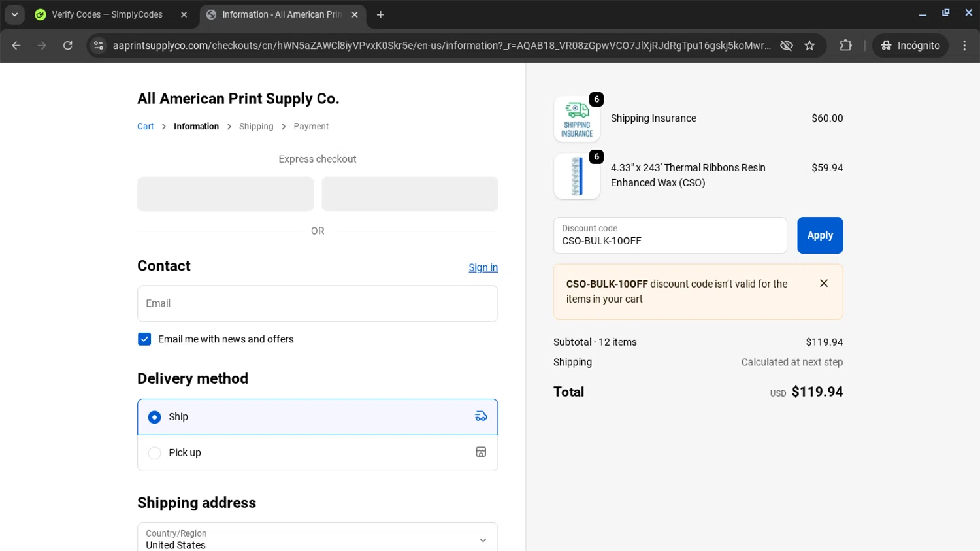Image resolution: width=980 pixels, height=551 pixels.
Task: Close the Verify Codes — SimplyCodes tab
Action: point(184,14)
